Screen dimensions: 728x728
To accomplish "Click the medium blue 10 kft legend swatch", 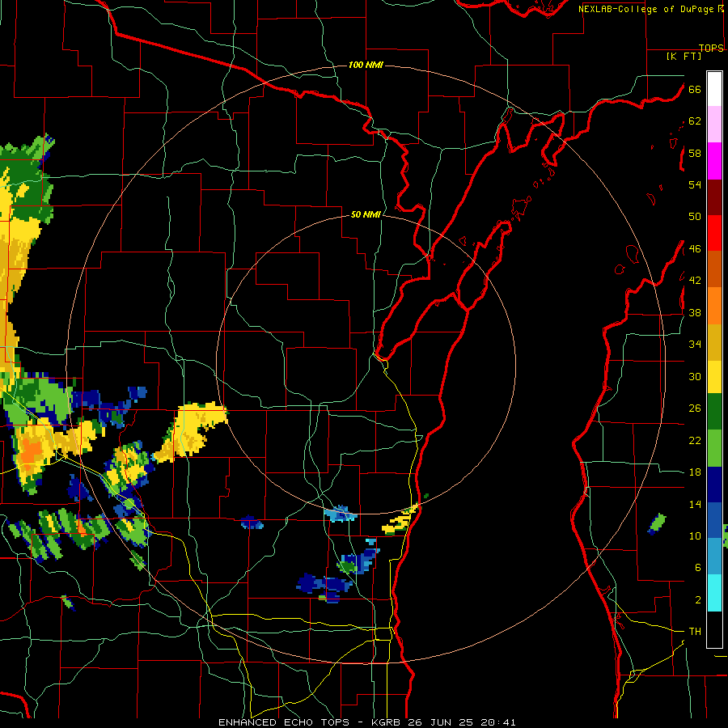I will (x=714, y=520).
